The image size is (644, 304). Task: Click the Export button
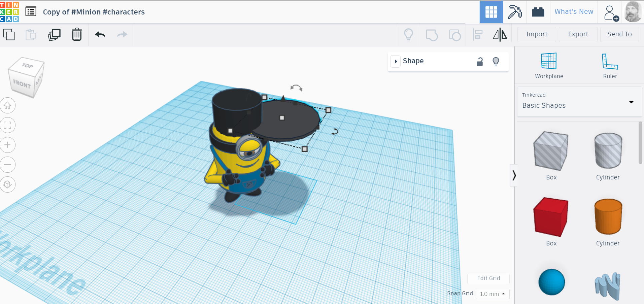pos(578,34)
